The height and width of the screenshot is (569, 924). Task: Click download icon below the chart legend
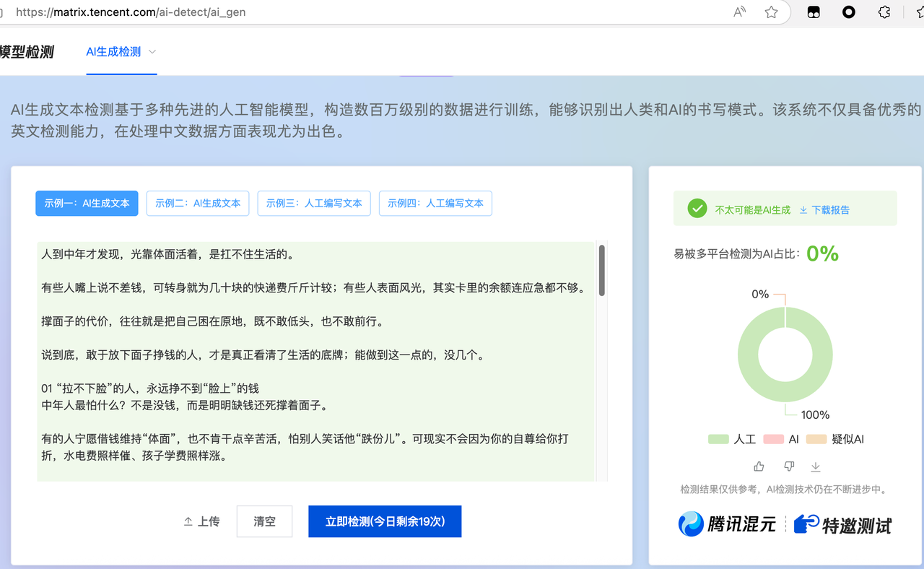816,466
